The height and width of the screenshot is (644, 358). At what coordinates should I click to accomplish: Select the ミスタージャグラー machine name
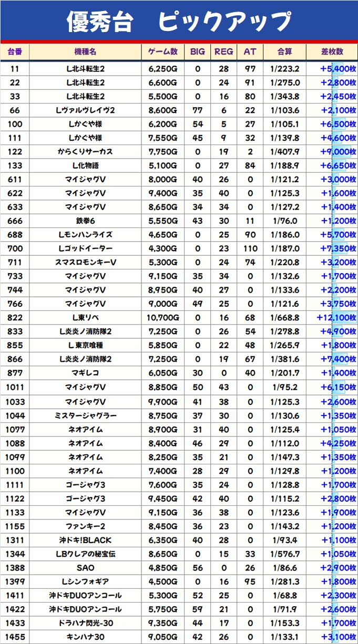[85, 416]
